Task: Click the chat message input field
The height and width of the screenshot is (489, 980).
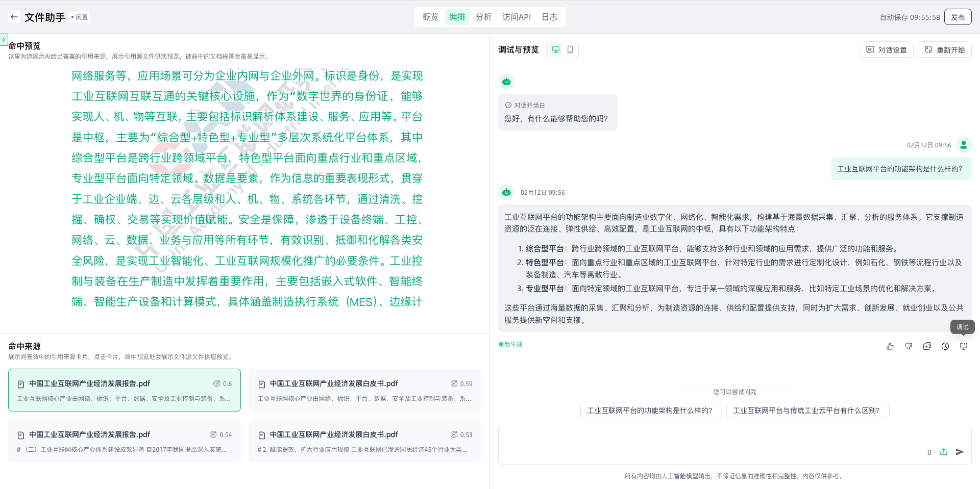Action: (709, 441)
